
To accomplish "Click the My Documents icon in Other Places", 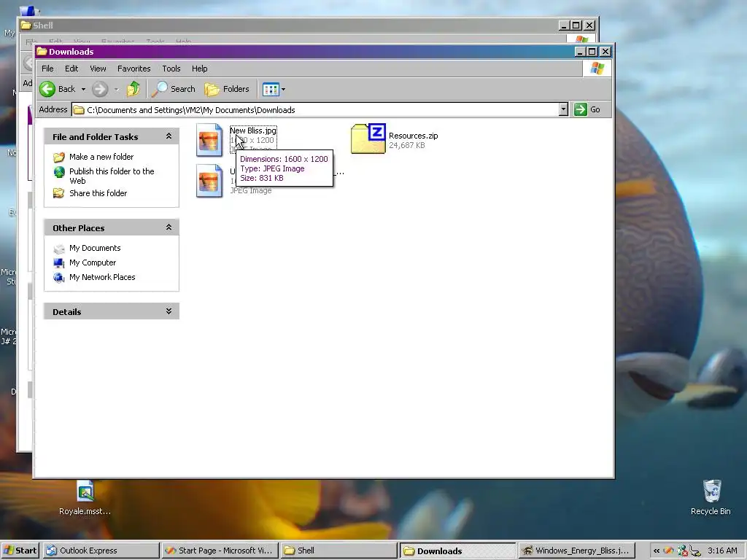I will 59,249.
